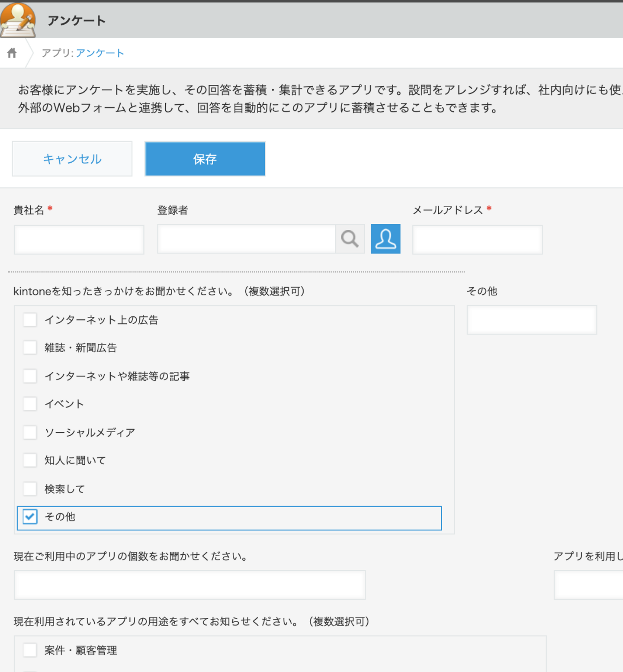Check インターネット上の広告 checkbox
This screenshot has width=623, height=672.
coord(30,320)
